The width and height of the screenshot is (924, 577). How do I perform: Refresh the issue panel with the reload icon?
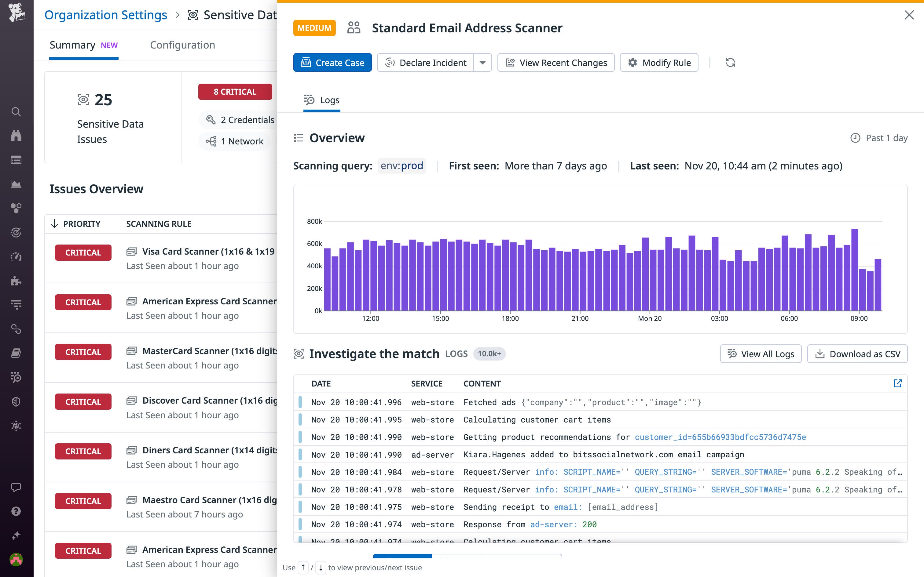(x=730, y=62)
